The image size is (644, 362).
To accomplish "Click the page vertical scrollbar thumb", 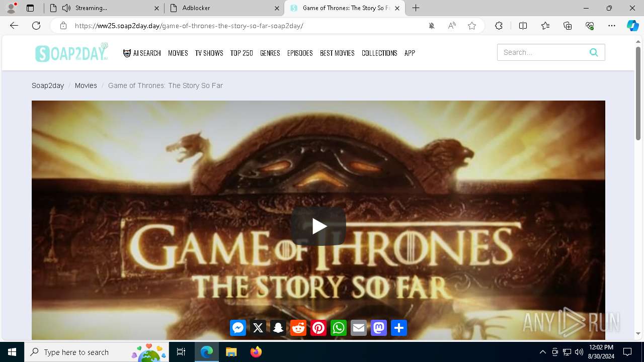I will [638, 93].
